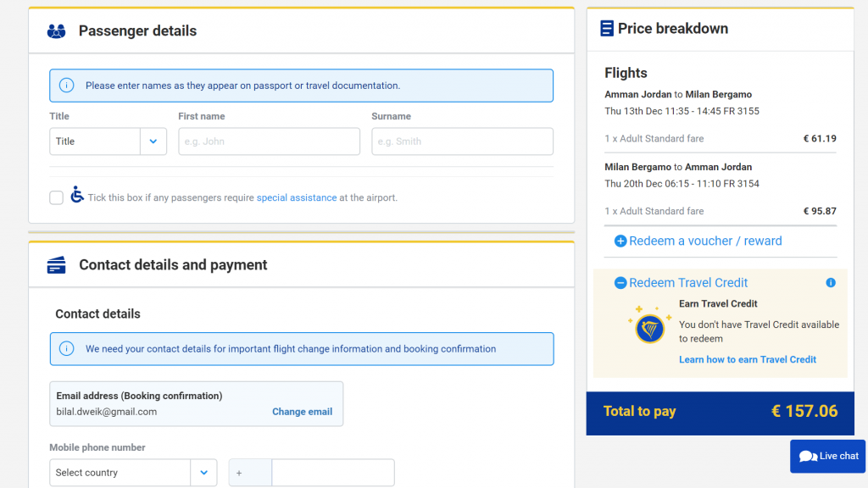Click the Ryanair harp Travel Credit badge
This screenshot has width=868, height=488.
[x=650, y=327]
